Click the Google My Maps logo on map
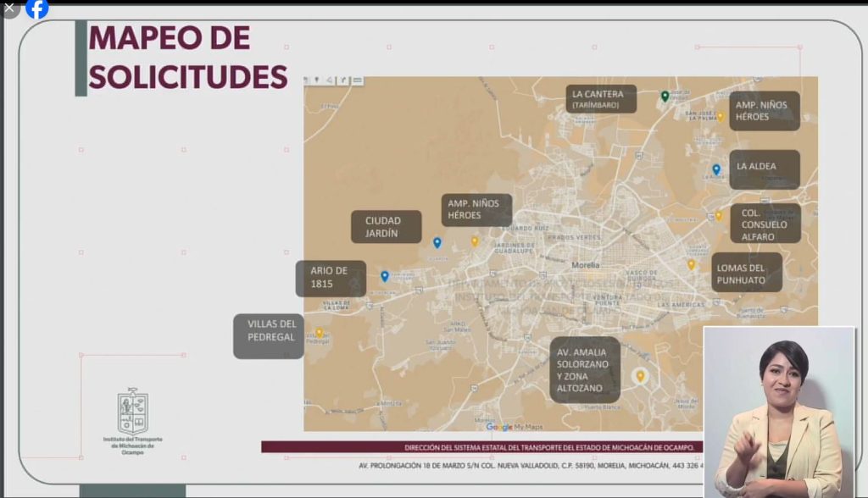The height and width of the screenshot is (498, 868). (x=514, y=426)
